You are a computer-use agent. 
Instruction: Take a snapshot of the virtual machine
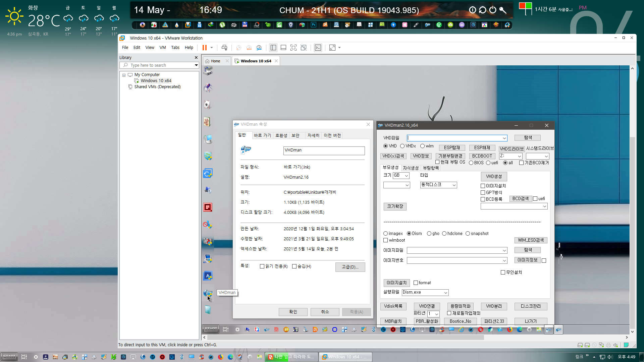238,48
